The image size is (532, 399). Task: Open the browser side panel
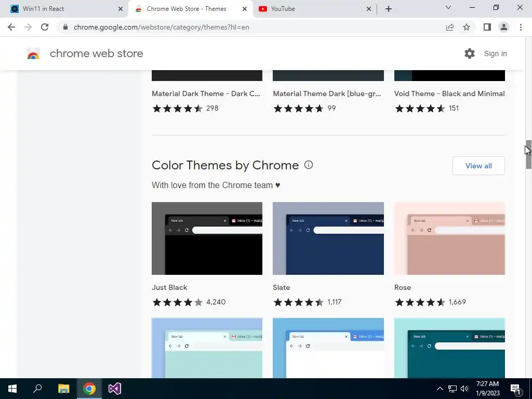coord(487,27)
